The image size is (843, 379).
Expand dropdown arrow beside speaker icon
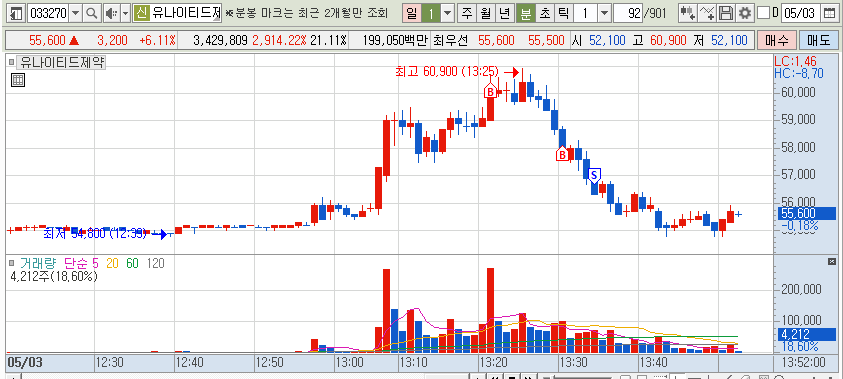tap(126, 13)
